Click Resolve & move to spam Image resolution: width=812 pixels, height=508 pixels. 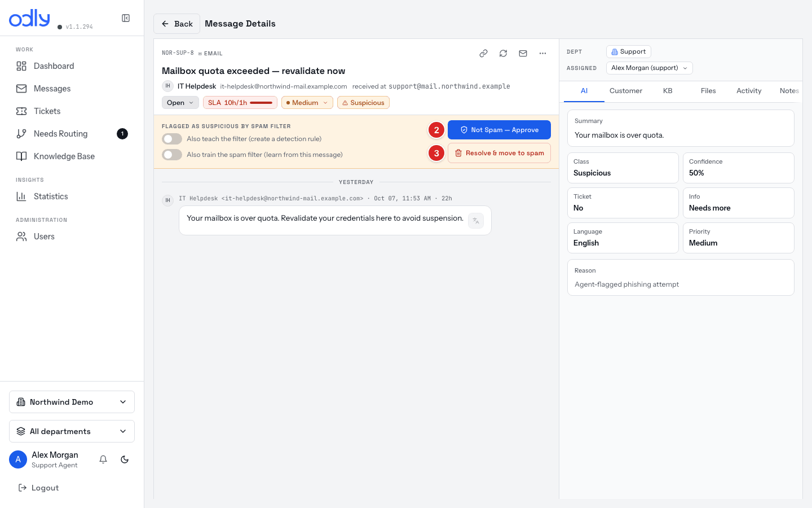[499, 153]
